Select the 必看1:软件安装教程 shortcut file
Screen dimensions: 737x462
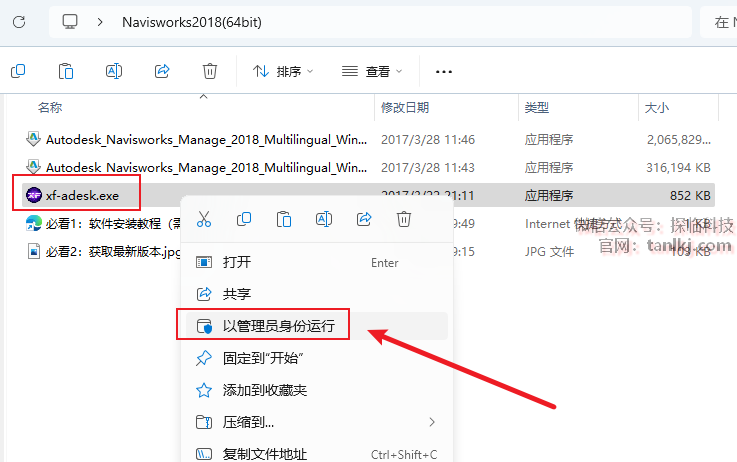click(x=101, y=224)
